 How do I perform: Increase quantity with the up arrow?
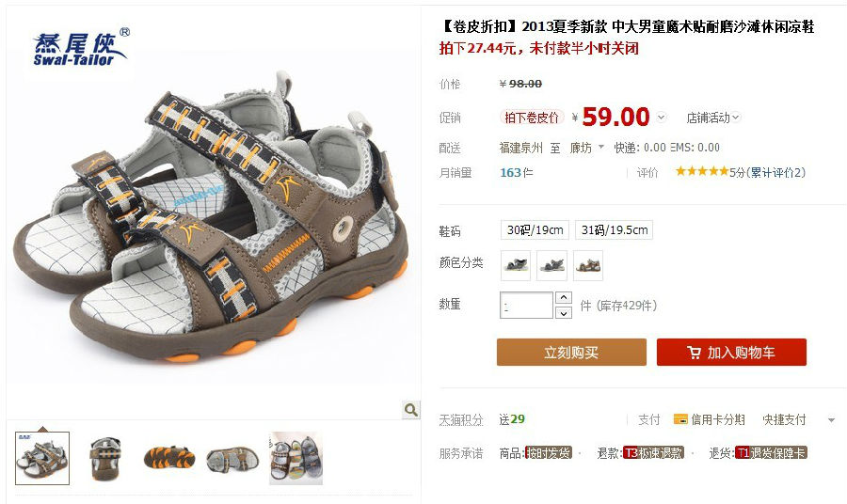coord(564,297)
